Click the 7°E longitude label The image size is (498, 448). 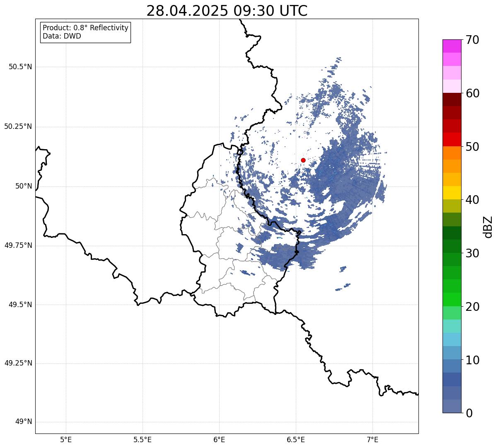click(372, 439)
